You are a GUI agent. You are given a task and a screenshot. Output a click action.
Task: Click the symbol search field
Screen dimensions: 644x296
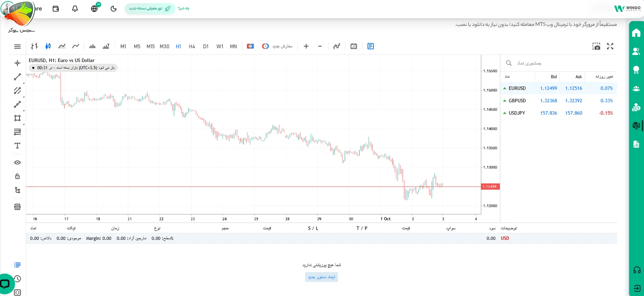coord(559,63)
